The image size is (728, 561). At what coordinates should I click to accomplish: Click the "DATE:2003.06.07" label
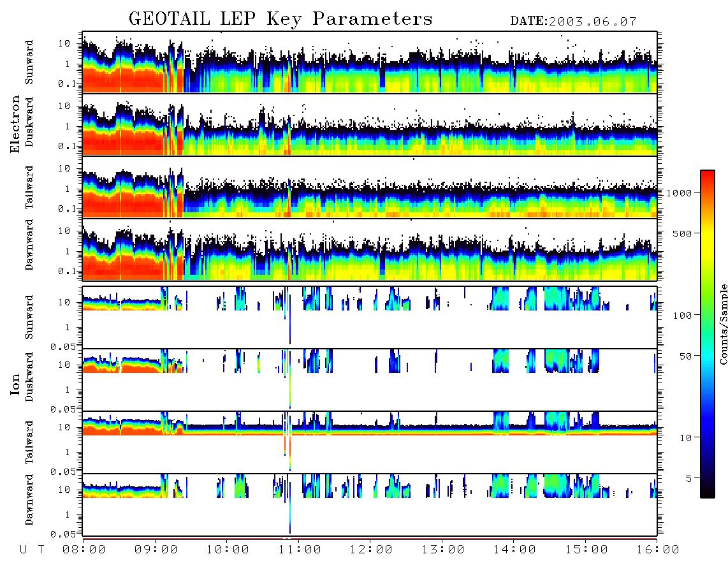(573, 22)
